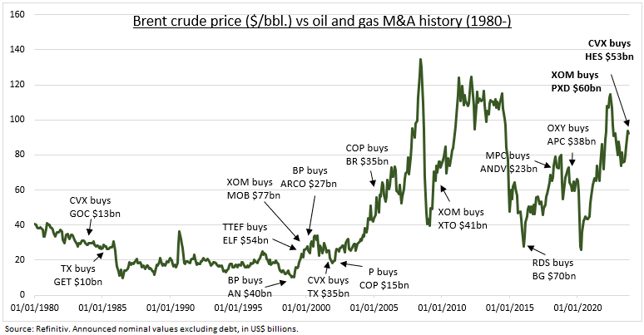Screen dimensions: 644x335
Task: Select the 'P buys COP $15bn' annotation
Action: [x=384, y=278]
